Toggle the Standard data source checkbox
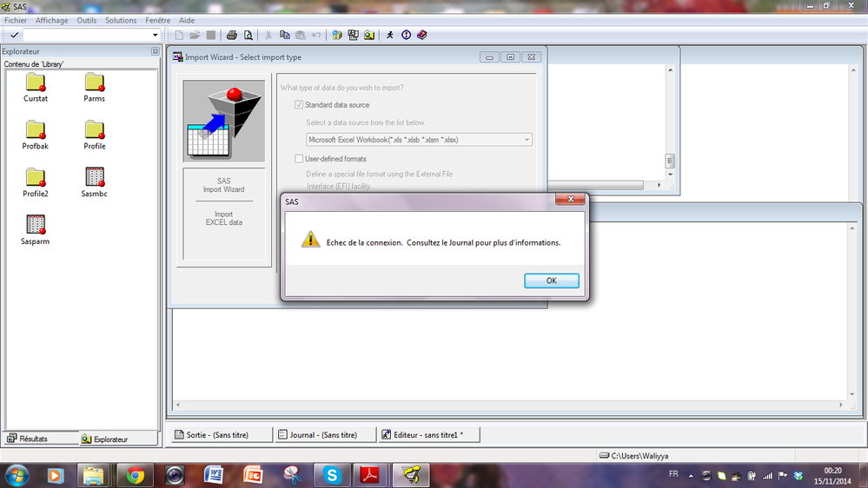This screenshot has height=488, width=868. click(299, 104)
